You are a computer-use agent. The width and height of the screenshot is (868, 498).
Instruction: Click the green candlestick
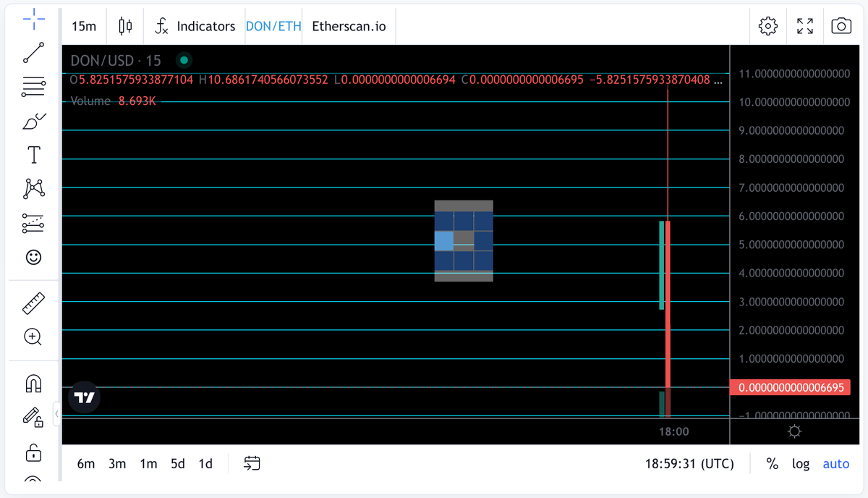[x=661, y=265]
